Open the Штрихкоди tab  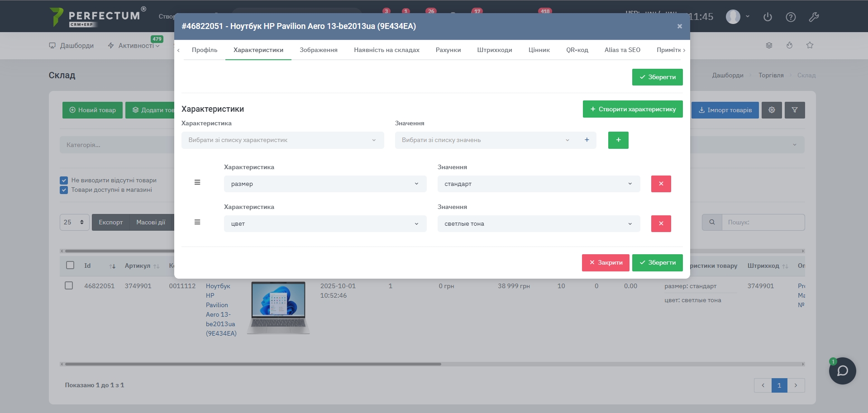click(x=494, y=50)
